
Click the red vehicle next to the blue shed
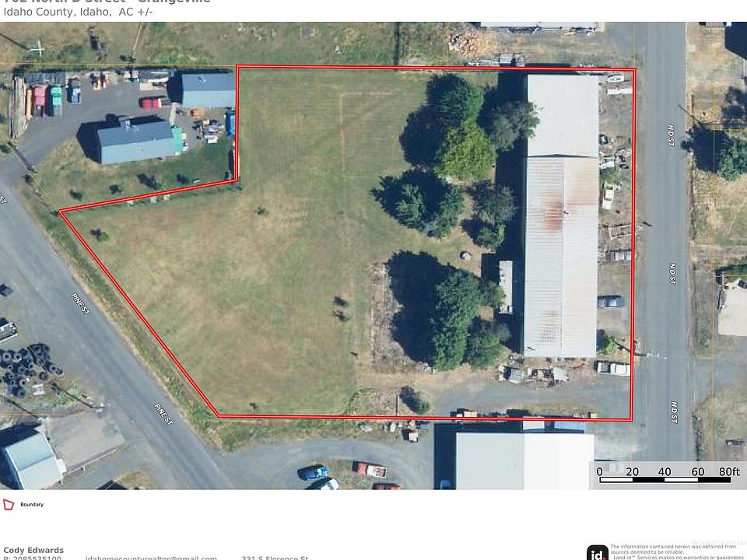coord(154,103)
